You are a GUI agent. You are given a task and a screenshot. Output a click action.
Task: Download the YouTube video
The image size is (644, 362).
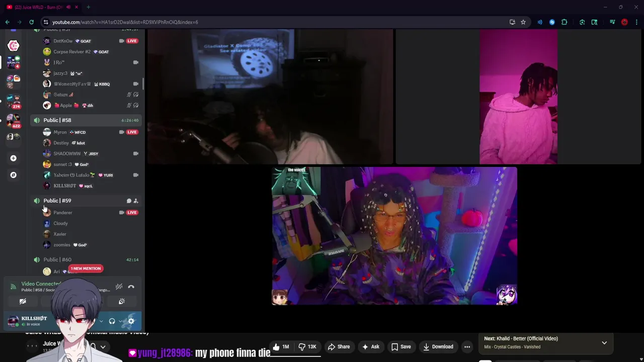click(438, 347)
